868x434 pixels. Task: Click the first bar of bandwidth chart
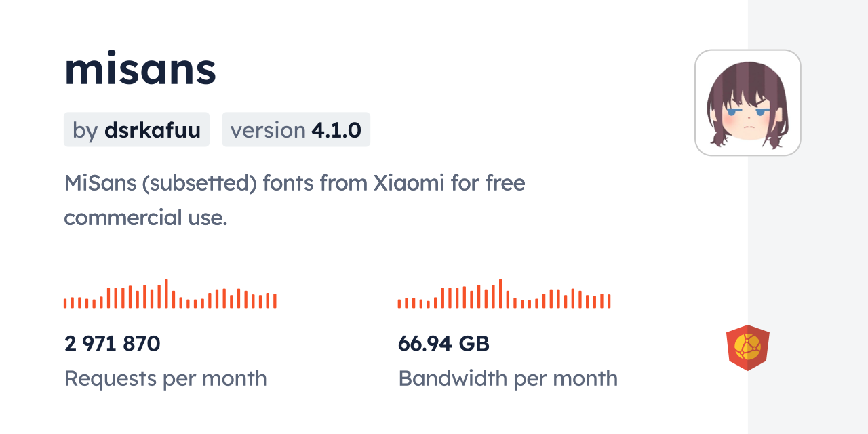(399, 303)
